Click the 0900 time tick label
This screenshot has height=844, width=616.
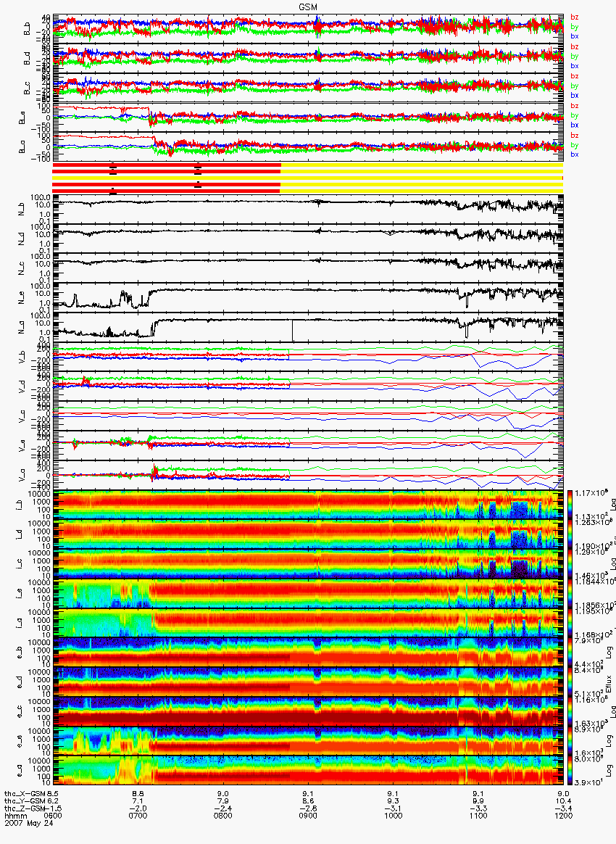pyautogui.click(x=308, y=816)
